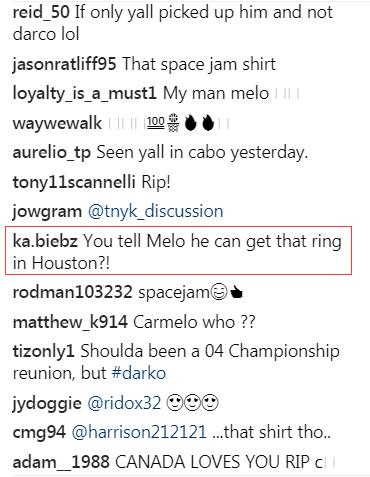Open jowgram profile
370x477 pixels.
[x=47, y=212]
